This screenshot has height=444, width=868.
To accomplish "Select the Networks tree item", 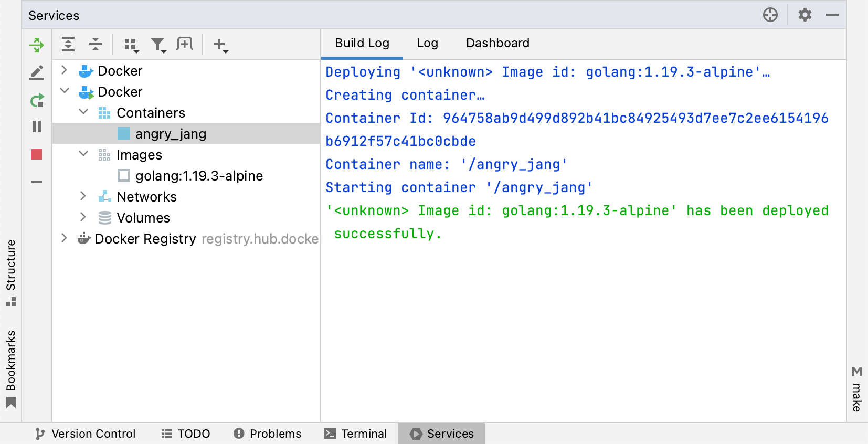I will 146,197.
